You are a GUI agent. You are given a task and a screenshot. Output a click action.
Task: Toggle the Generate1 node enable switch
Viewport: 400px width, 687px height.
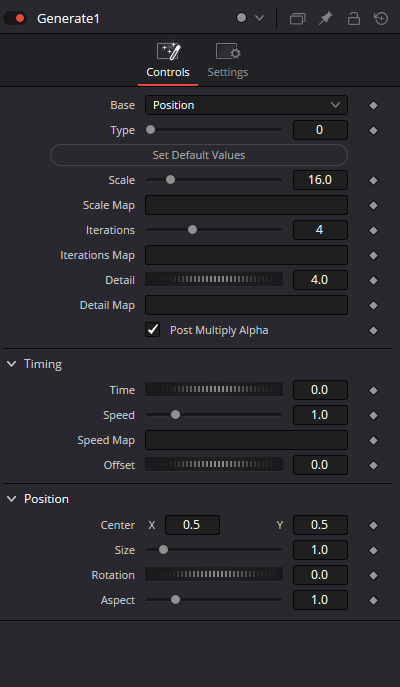pos(15,18)
